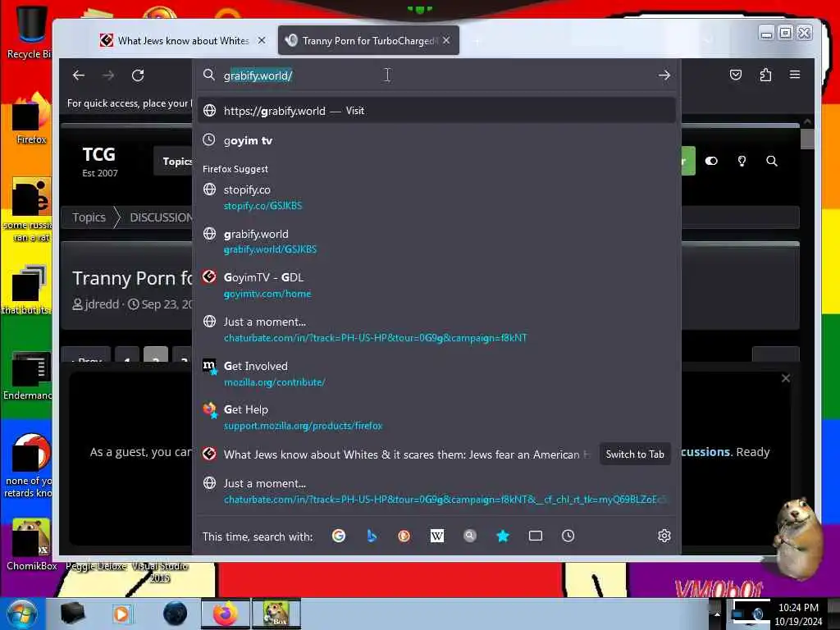Click the Switch to Tab button
Viewport: 840px width, 630px height.
(x=635, y=454)
